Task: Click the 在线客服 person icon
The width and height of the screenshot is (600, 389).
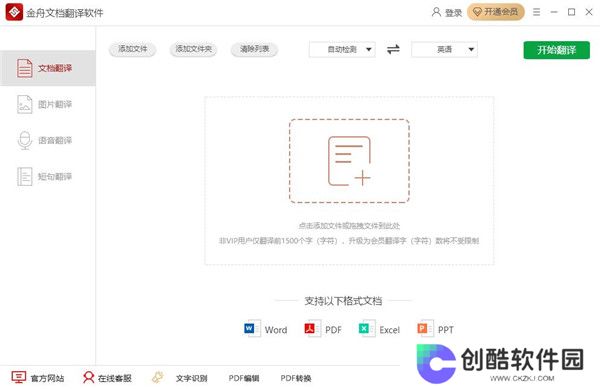Action: click(88, 378)
